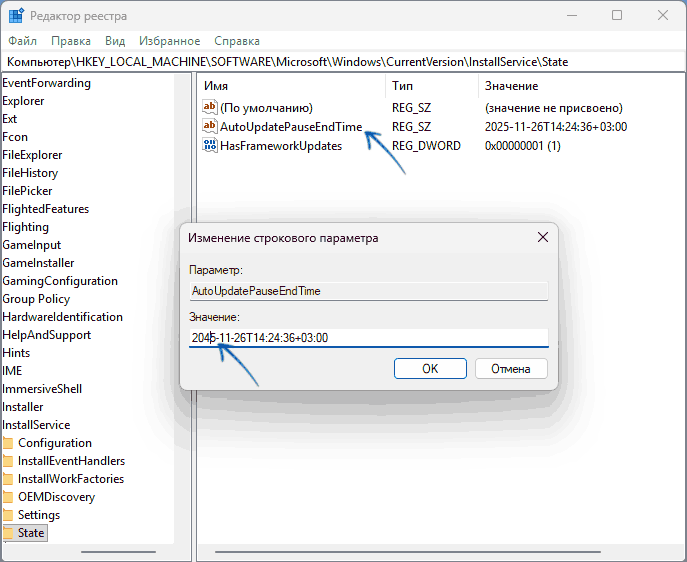Image resolution: width=687 pixels, height=562 pixels.
Task: Click the Значение text field in dialog
Action: (368, 338)
